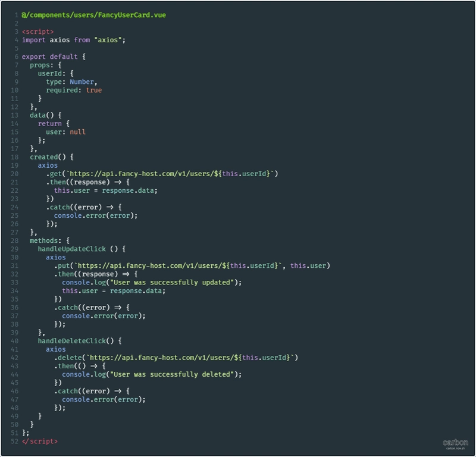Click ".then((response) => {" on line 21
The image size is (476, 457).
[x=87, y=182]
